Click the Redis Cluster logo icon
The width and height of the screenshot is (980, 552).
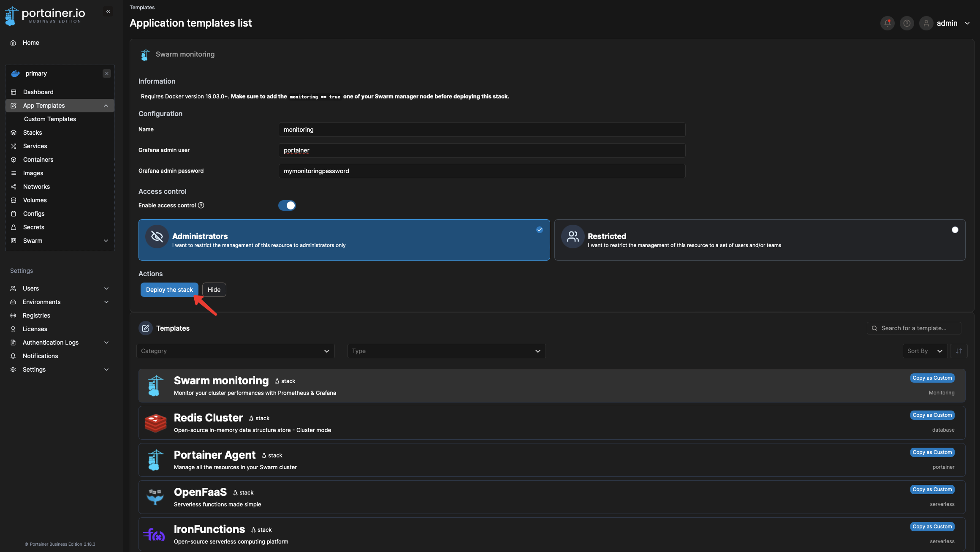pyautogui.click(x=155, y=423)
